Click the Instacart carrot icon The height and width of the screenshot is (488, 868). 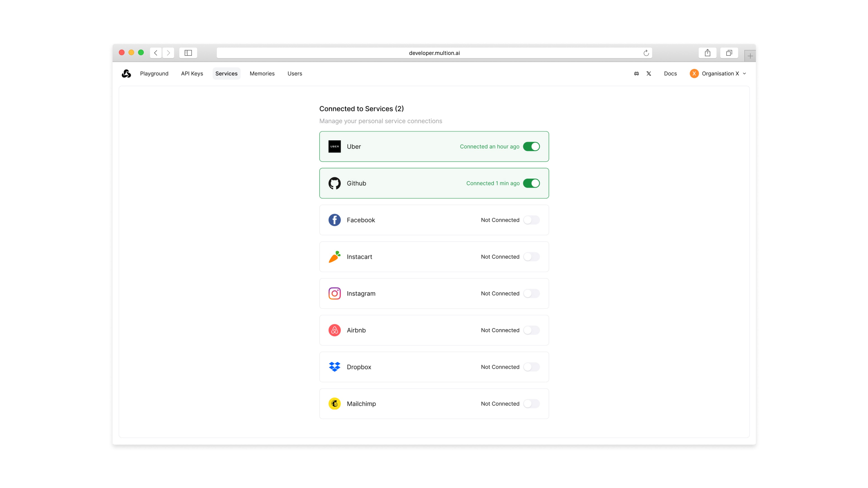(x=335, y=257)
